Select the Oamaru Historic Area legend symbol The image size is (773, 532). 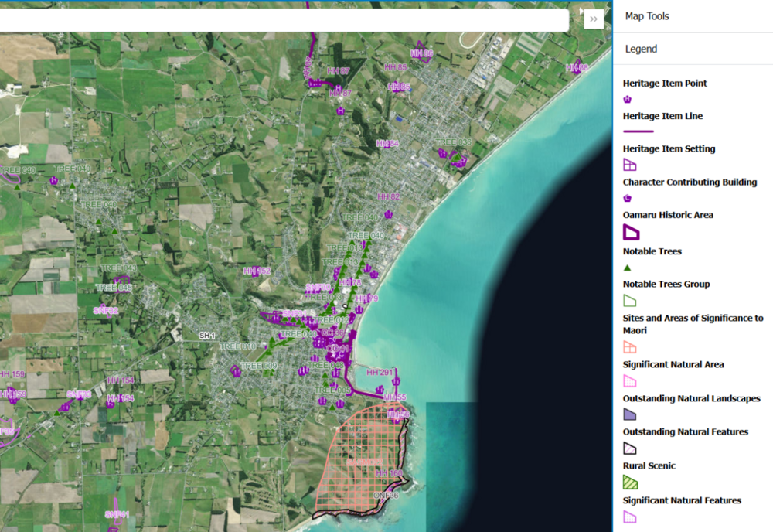coord(631,232)
